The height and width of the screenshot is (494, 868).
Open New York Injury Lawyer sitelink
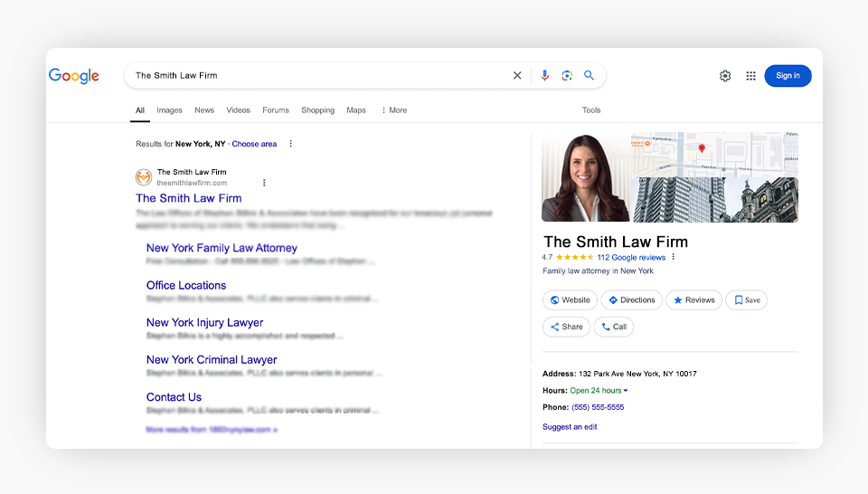pyautogui.click(x=205, y=322)
